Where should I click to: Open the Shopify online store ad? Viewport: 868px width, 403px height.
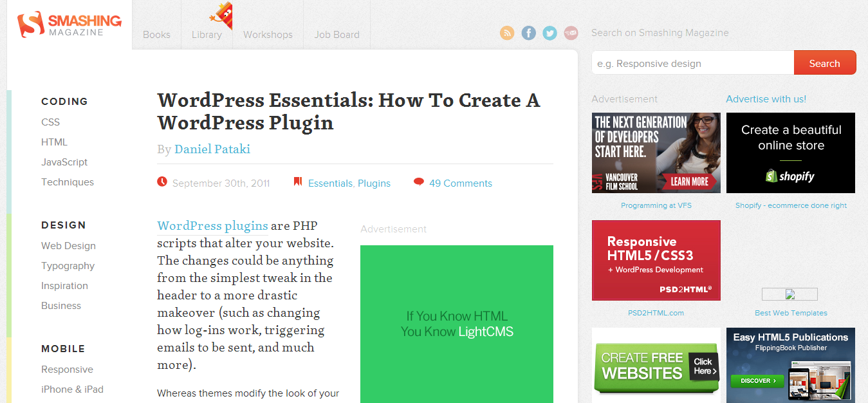coord(791,153)
